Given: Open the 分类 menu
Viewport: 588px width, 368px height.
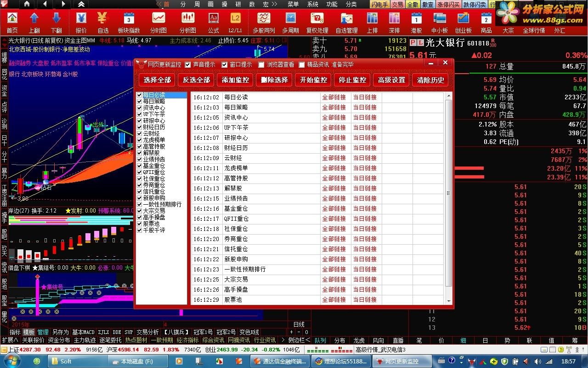Looking at the screenshot, I should coord(351,4).
